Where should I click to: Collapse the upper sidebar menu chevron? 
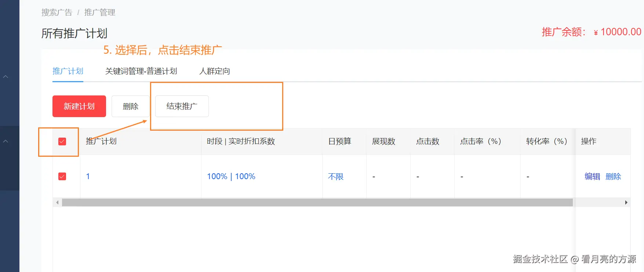6,77
